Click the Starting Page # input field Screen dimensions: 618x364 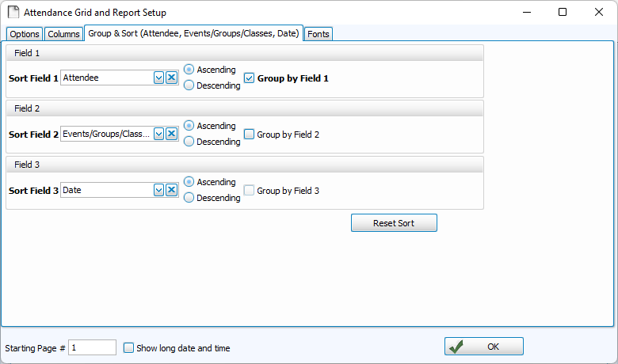pos(92,347)
